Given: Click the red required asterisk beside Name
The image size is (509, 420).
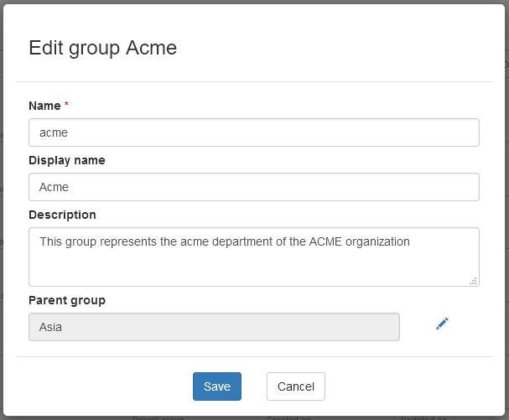Looking at the screenshot, I should [67, 106].
